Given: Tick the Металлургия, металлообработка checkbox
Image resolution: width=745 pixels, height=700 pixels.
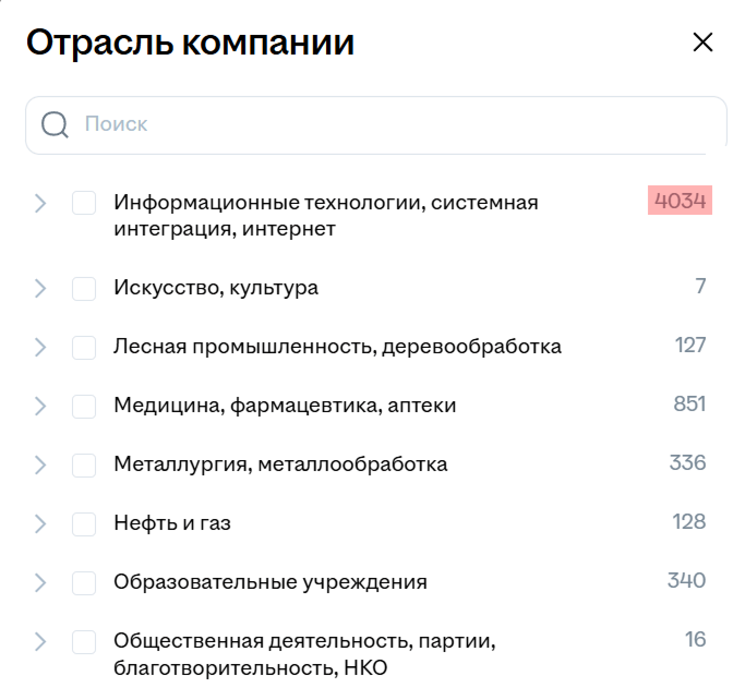Looking at the screenshot, I should 84,465.
